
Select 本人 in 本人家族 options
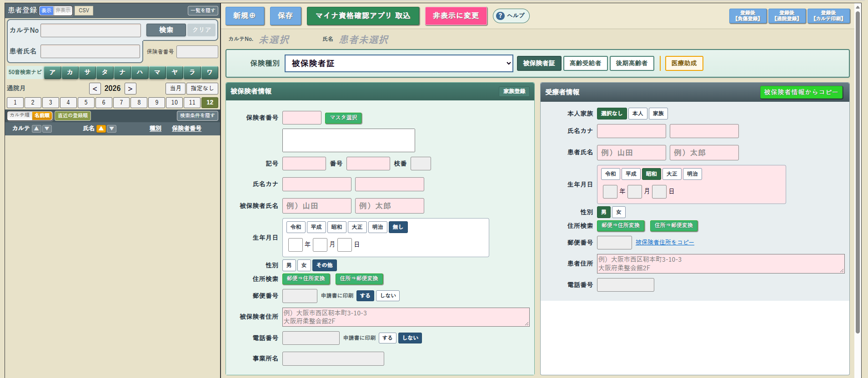tap(637, 114)
